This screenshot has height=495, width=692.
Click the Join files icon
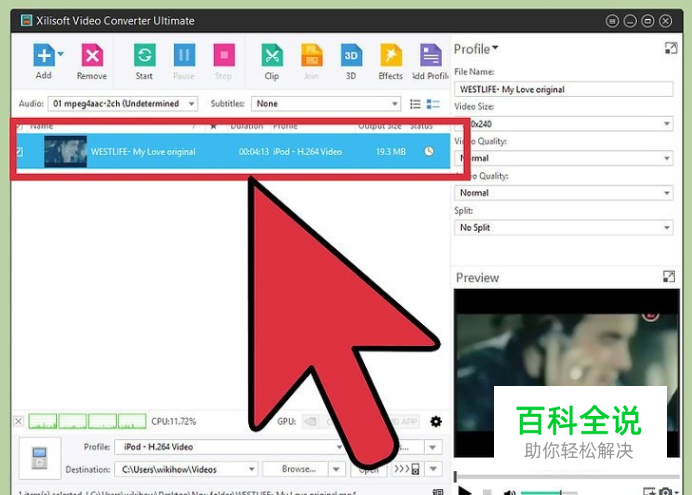[312, 56]
